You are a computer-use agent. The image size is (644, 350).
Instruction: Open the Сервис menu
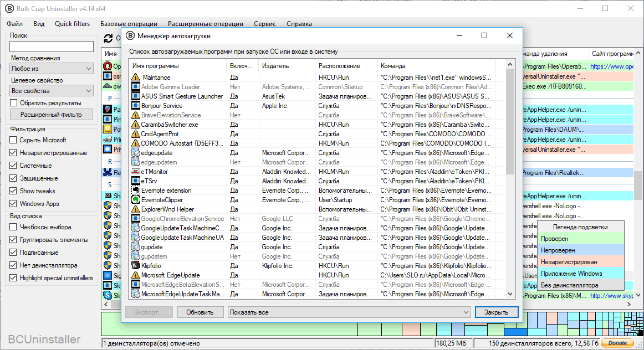tap(265, 24)
